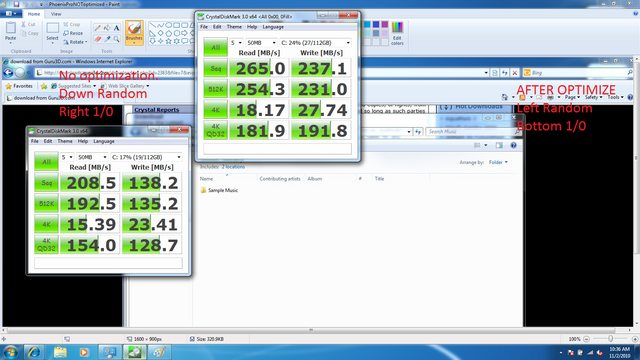Click the Bing search magnifier icon
Image resolution: width=640 pixels, height=360 pixels.
pyautogui.click(x=631, y=73)
